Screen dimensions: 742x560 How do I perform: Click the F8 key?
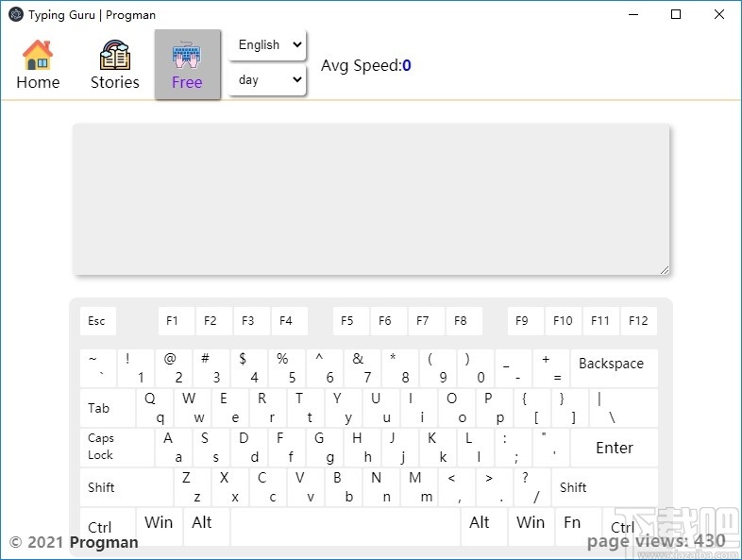pos(464,321)
